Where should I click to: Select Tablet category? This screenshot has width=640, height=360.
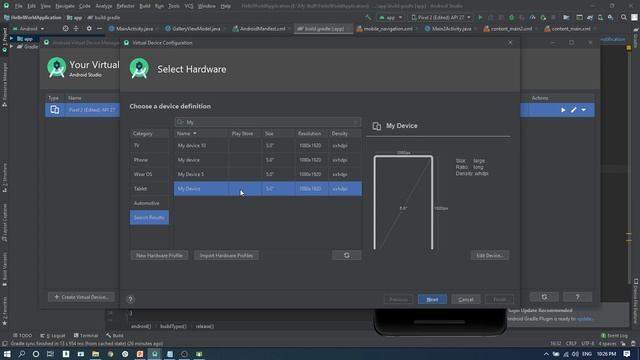click(149, 189)
